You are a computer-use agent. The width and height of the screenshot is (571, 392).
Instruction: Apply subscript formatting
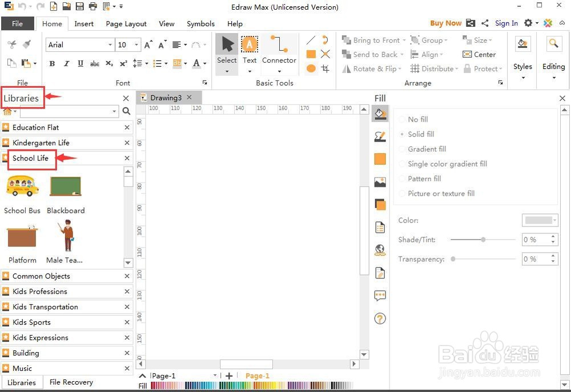point(109,64)
